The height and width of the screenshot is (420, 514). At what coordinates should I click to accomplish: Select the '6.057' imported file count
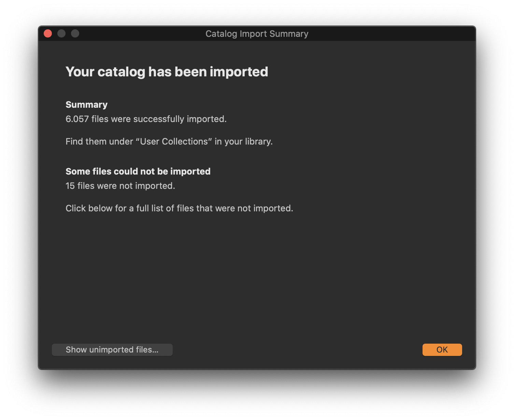pos(77,119)
